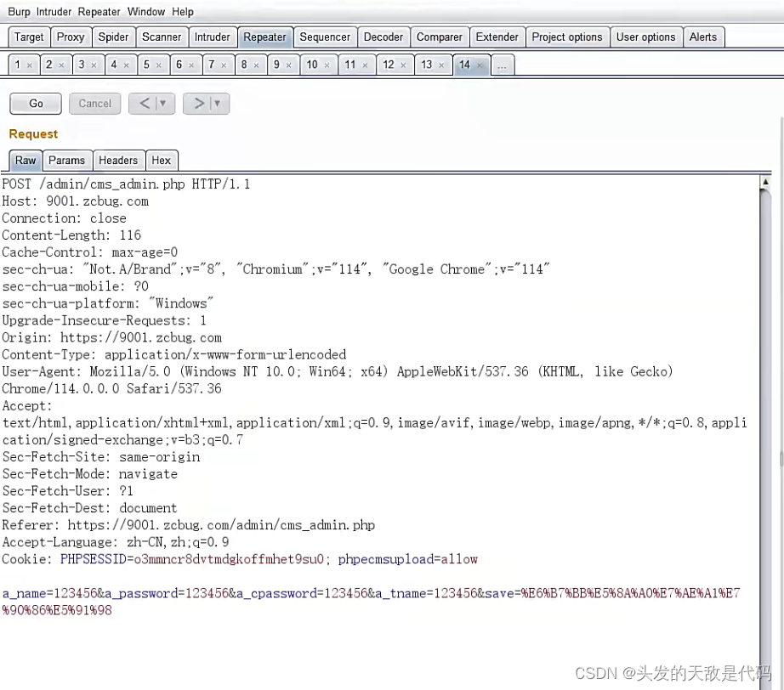Open the Intruder menu in menu bar

[x=54, y=12]
